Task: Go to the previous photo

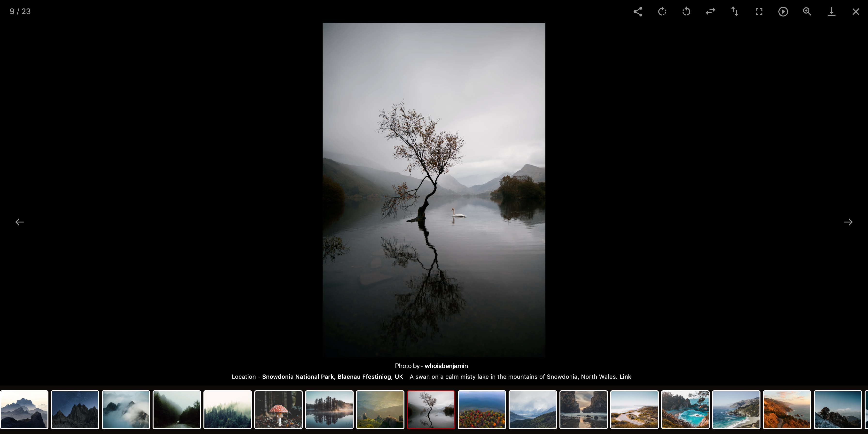Action: [20, 222]
